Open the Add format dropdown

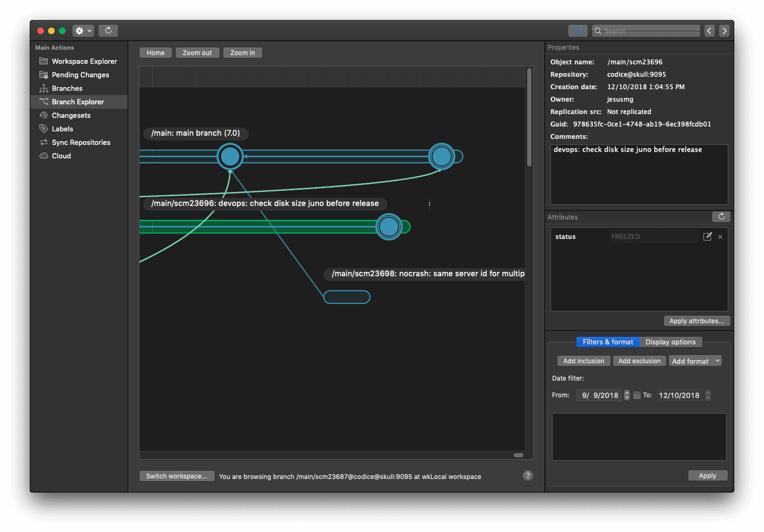pyautogui.click(x=695, y=361)
